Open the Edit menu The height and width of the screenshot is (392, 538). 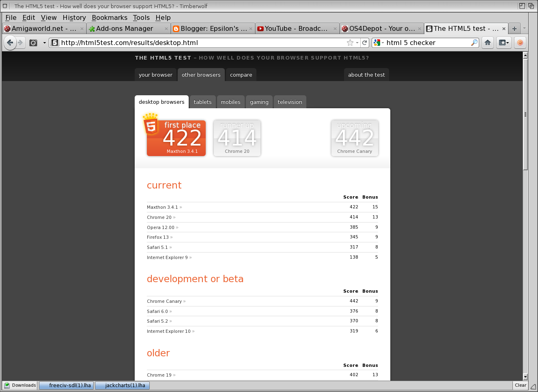tap(29, 17)
